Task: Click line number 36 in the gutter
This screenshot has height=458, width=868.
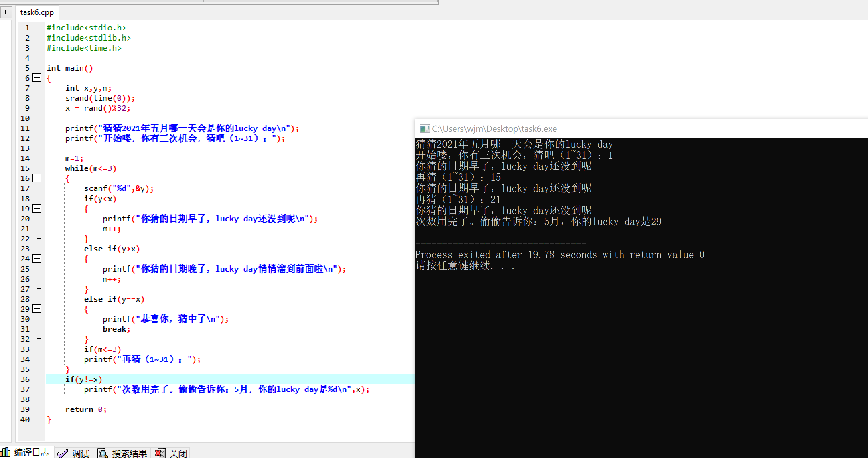Action: (25, 380)
